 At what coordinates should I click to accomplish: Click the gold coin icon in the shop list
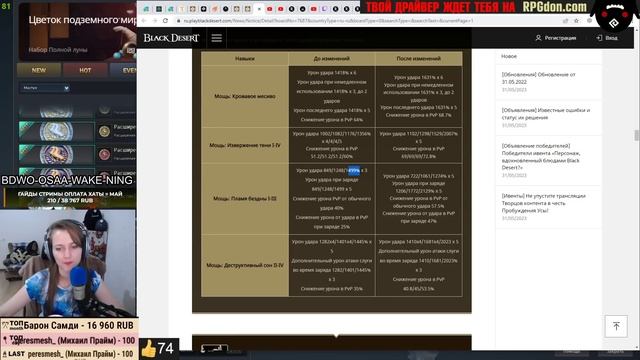click(104, 131)
